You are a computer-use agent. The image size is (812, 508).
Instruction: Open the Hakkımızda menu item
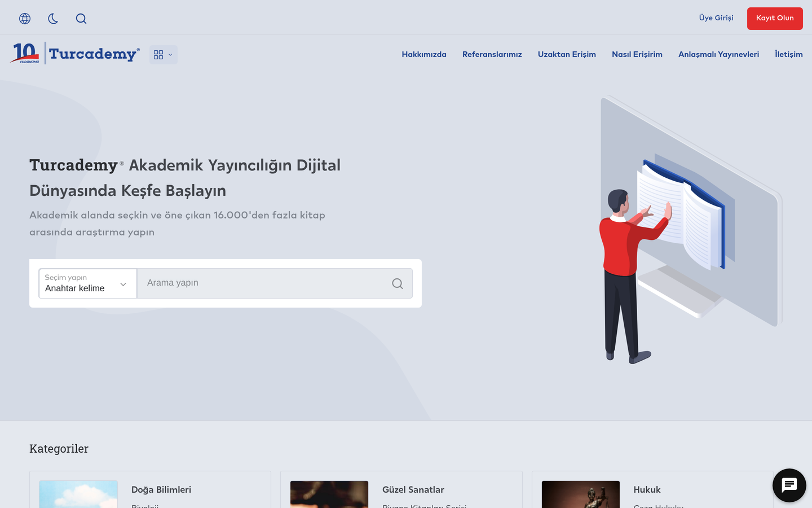coord(424,55)
